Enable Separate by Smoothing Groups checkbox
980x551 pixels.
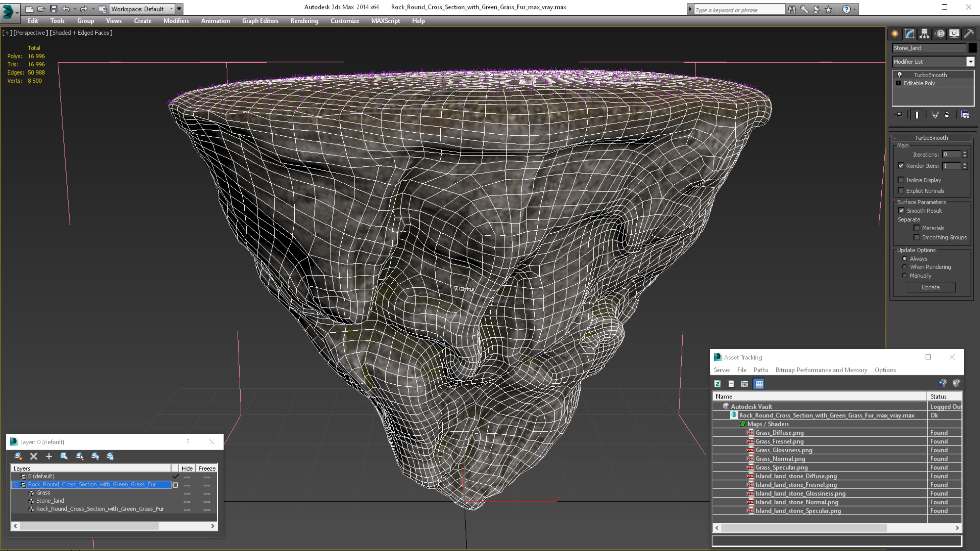click(x=917, y=237)
